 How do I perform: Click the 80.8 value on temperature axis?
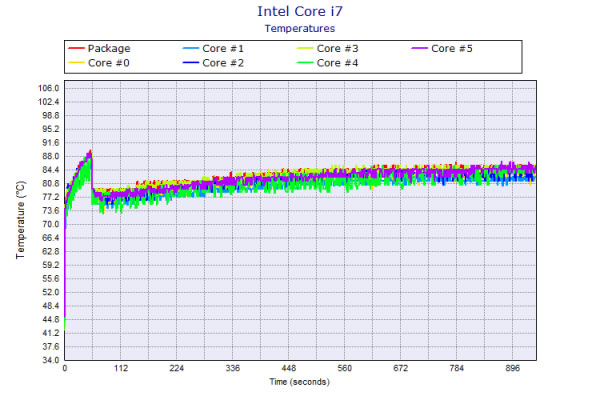[51, 183]
